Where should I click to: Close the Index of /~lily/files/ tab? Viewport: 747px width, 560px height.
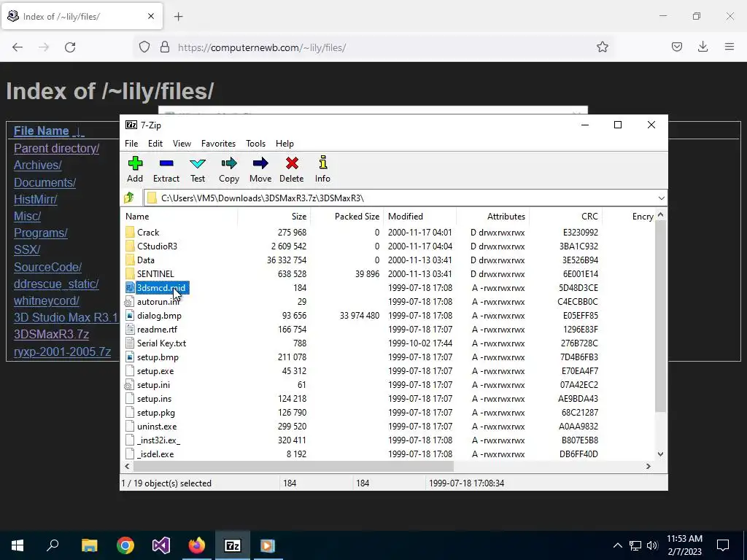click(x=150, y=16)
